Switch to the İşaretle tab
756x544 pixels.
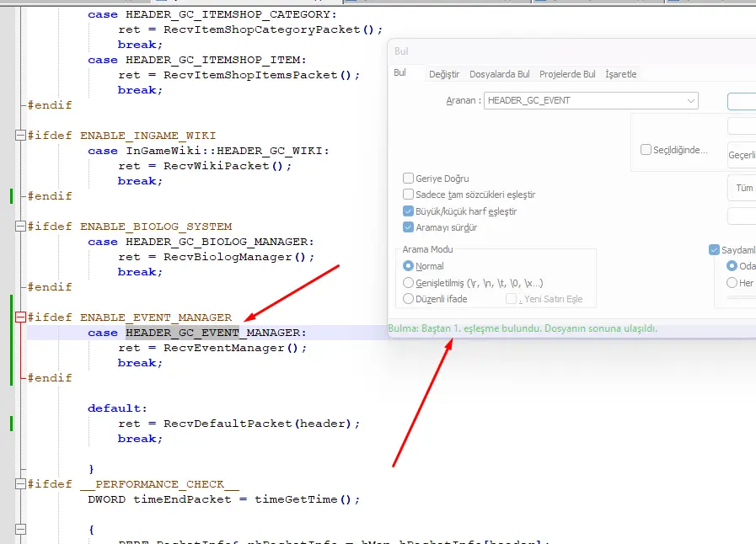(x=621, y=74)
